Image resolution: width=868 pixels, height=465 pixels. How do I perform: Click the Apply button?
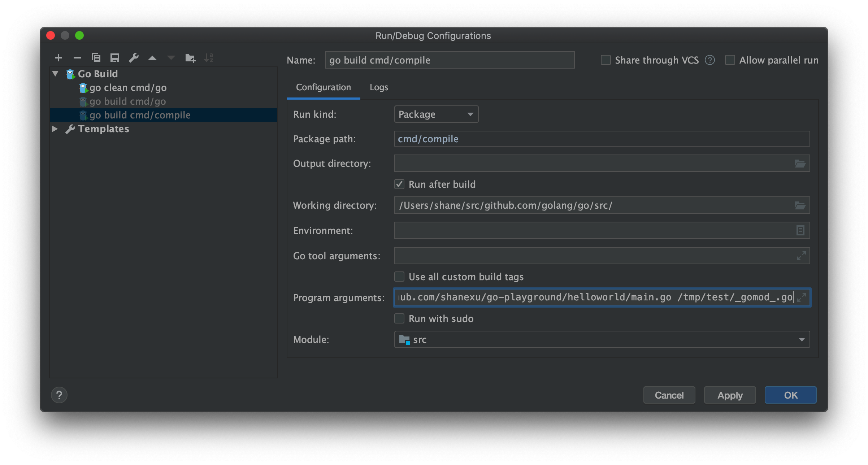730,395
